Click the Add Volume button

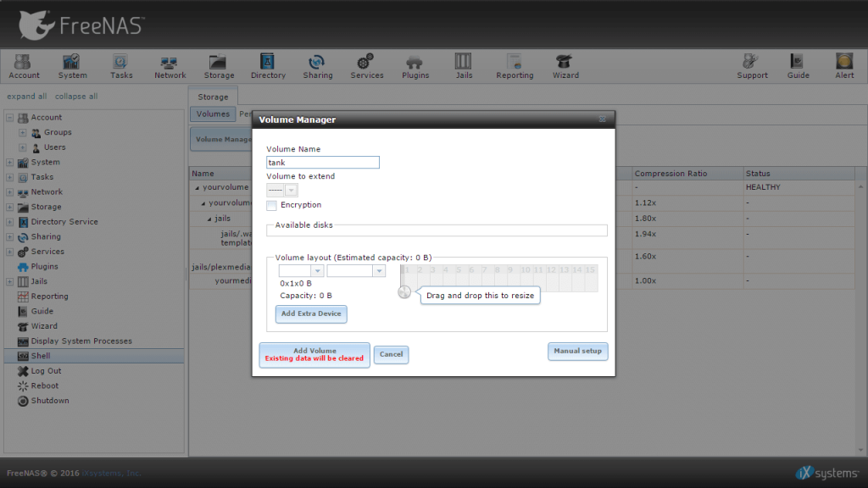click(314, 354)
